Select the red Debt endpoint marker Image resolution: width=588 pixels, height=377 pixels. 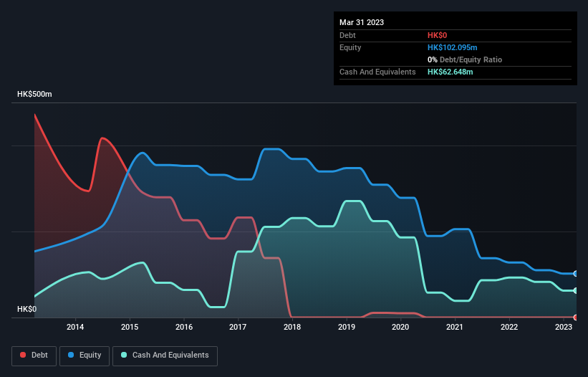[x=576, y=318]
